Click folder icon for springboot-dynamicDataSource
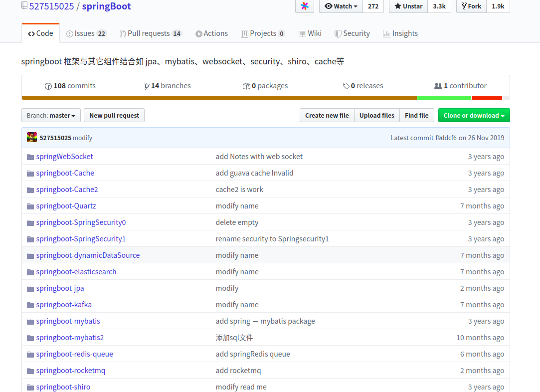 30,256
